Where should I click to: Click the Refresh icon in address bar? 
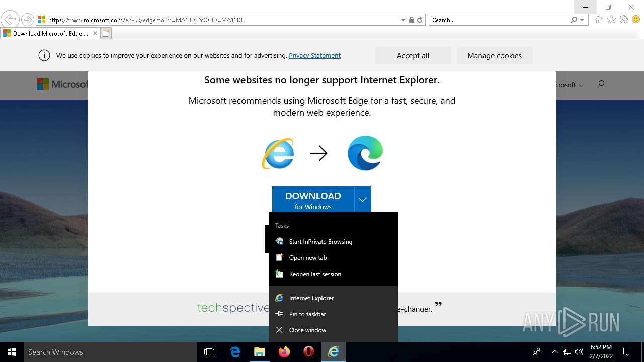pos(420,20)
